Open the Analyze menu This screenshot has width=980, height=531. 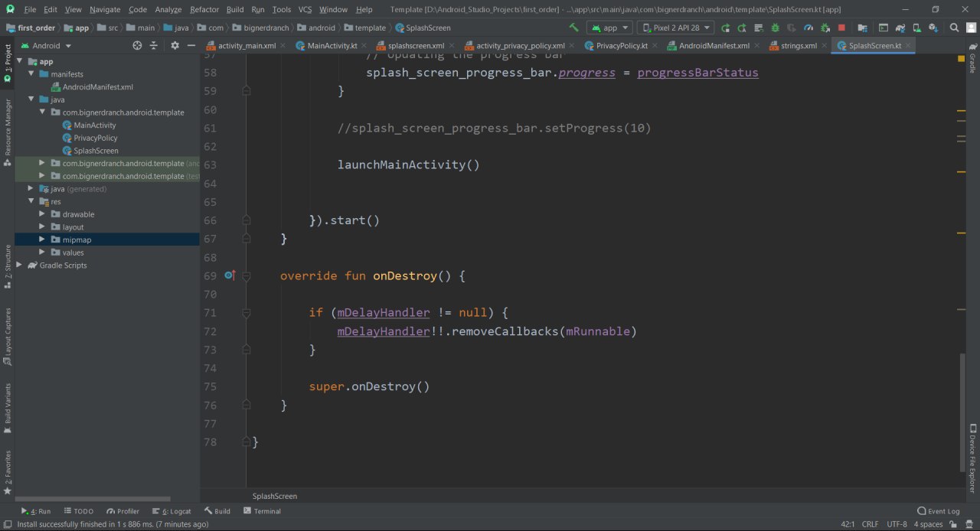168,9
